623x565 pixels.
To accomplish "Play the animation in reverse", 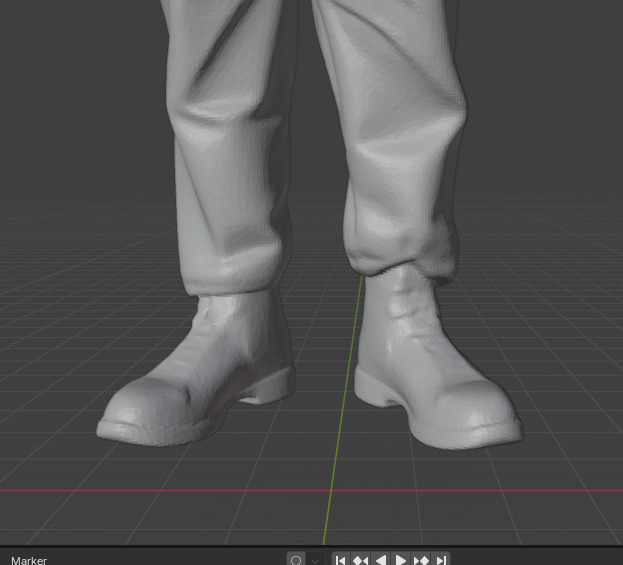I will tap(381, 559).
